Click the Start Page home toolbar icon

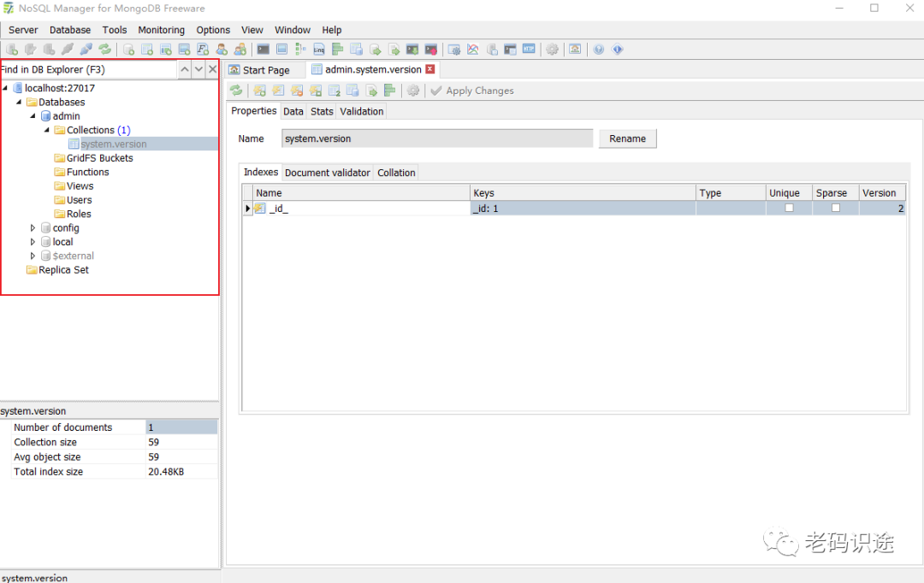pyautogui.click(x=575, y=50)
